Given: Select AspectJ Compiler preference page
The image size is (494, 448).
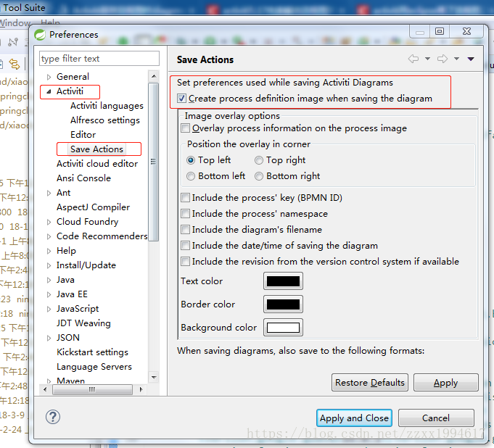Looking at the screenshot, I should (93, 207).
